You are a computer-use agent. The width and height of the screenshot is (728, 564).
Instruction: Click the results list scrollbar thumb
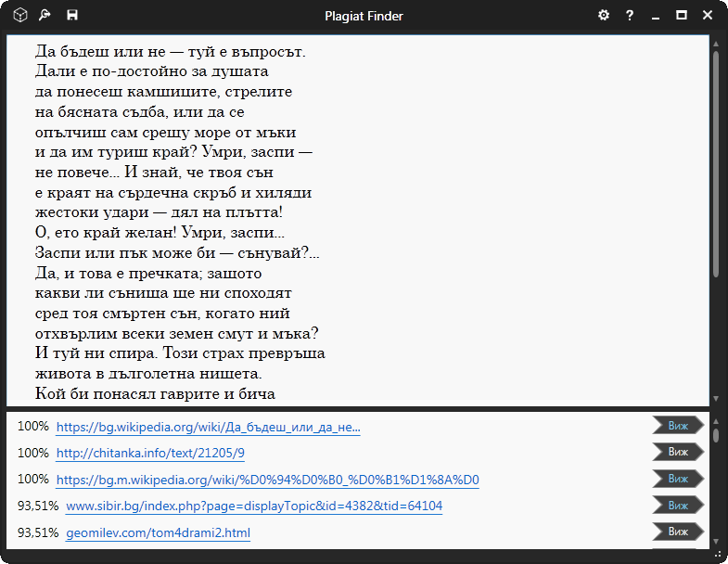[x=716, y=435]
